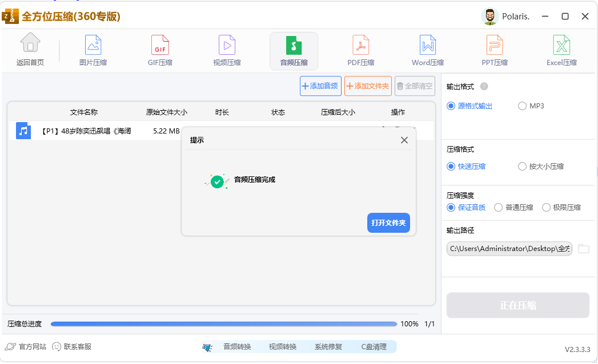Image resolution: width=598 pixels, height=364 pixels.
Task: Select Word压缩 document compression
Action: point(427,50)
